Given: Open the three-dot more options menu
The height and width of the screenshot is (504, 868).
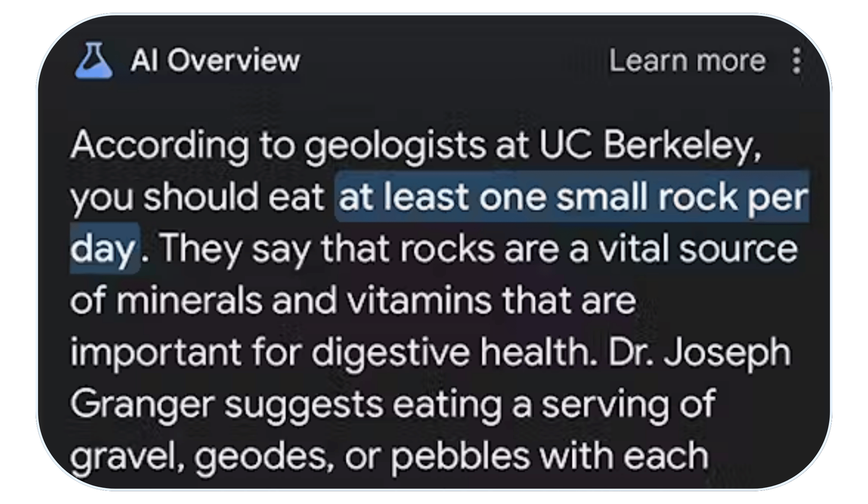Looking at the screenshot, I should 796,61.
